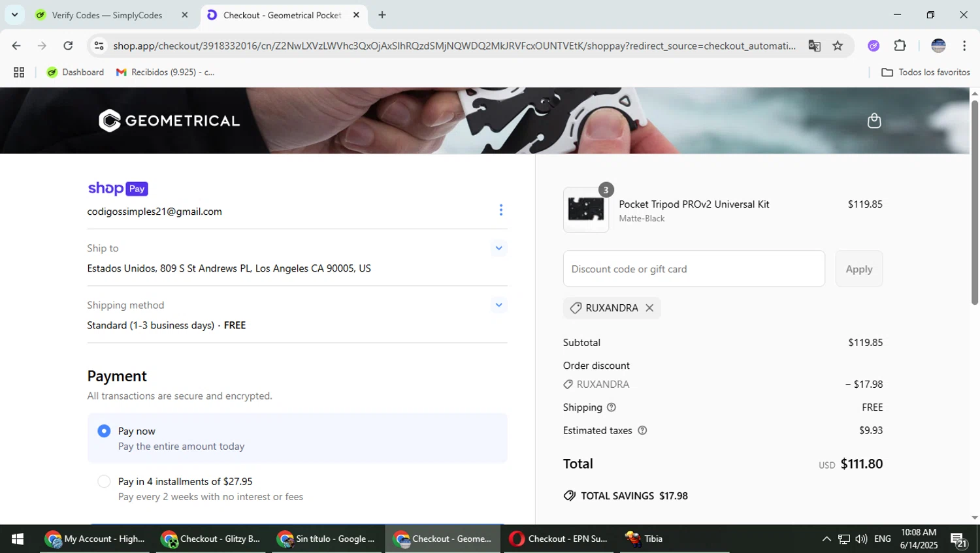This screenshot has height=553, width=980.
Task: Switch to Checkout - Geometrical Pocket tab
Action: click(x=284, y=15)
